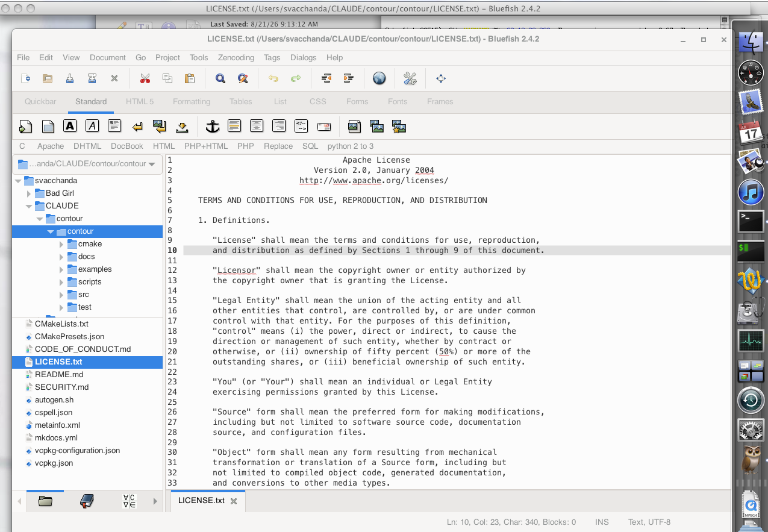Save the current file via toolbar
Viewport: 768px width, 532px height.
point(70,78)
